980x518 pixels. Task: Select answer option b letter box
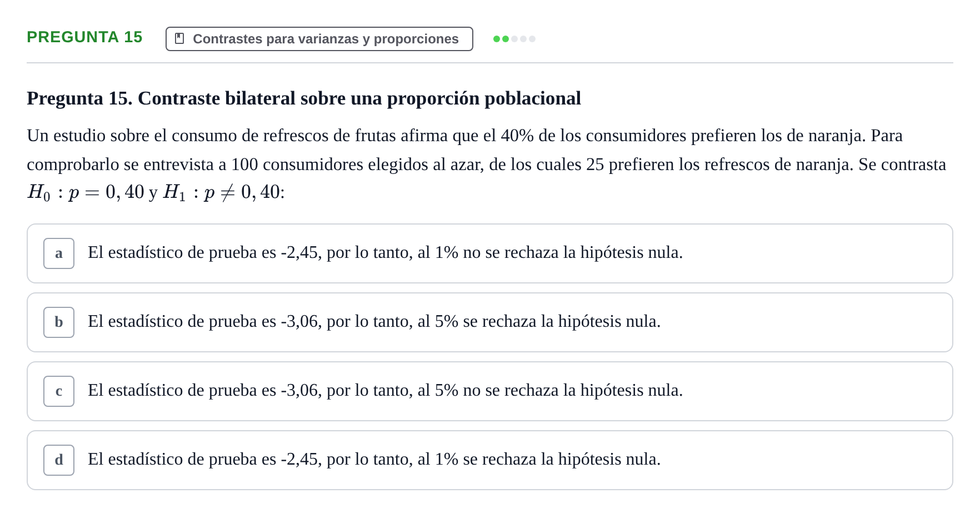[59, 322]
